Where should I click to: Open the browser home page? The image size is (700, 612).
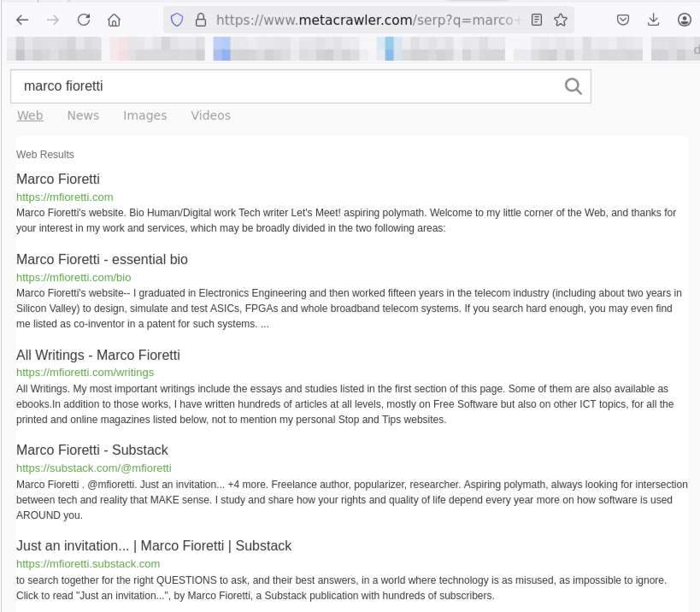115,21
